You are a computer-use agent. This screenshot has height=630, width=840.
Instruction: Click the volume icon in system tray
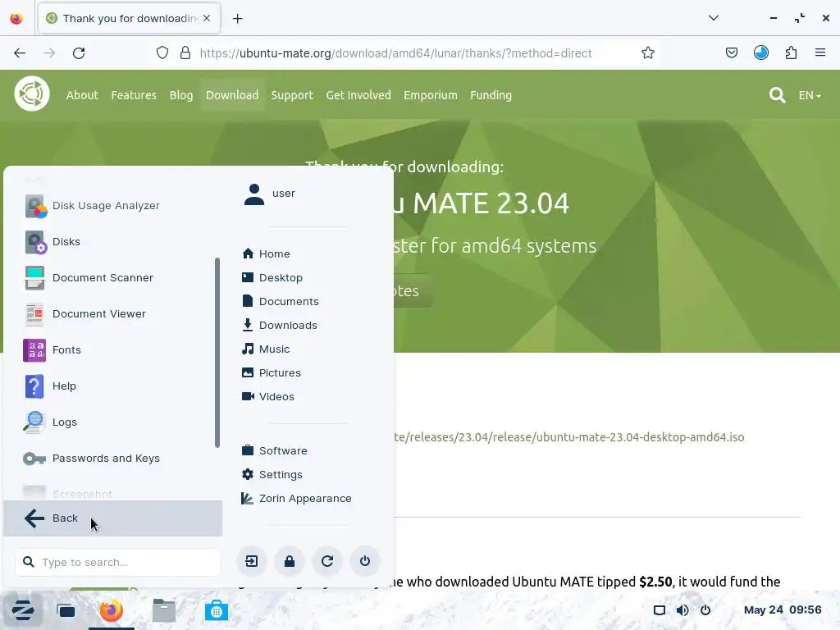point(682,610)
